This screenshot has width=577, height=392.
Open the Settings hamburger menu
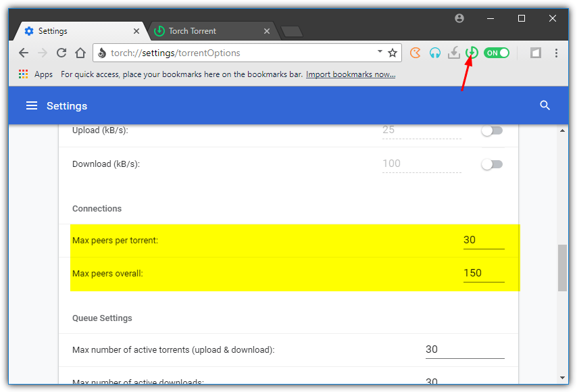[x=32, y=106]
